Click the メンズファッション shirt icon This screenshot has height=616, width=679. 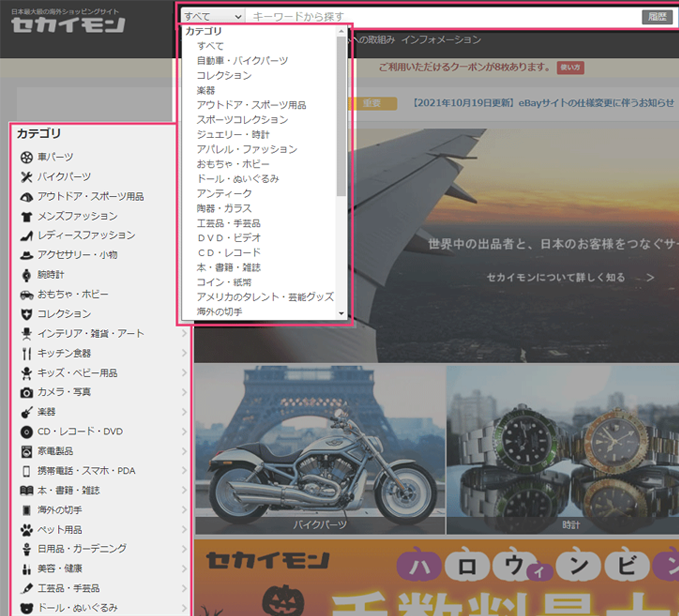click(26, 216)
